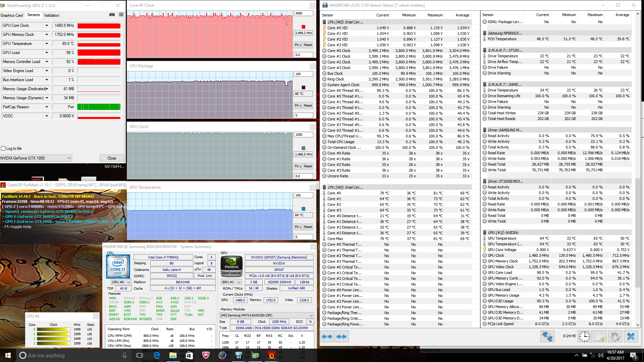Image resolution: width=644 pixels, height=362 pixels.
Task: Switch to GPU-Z graphics card taskbar icon
Action: pyautogui.click(x=255, y=355)
